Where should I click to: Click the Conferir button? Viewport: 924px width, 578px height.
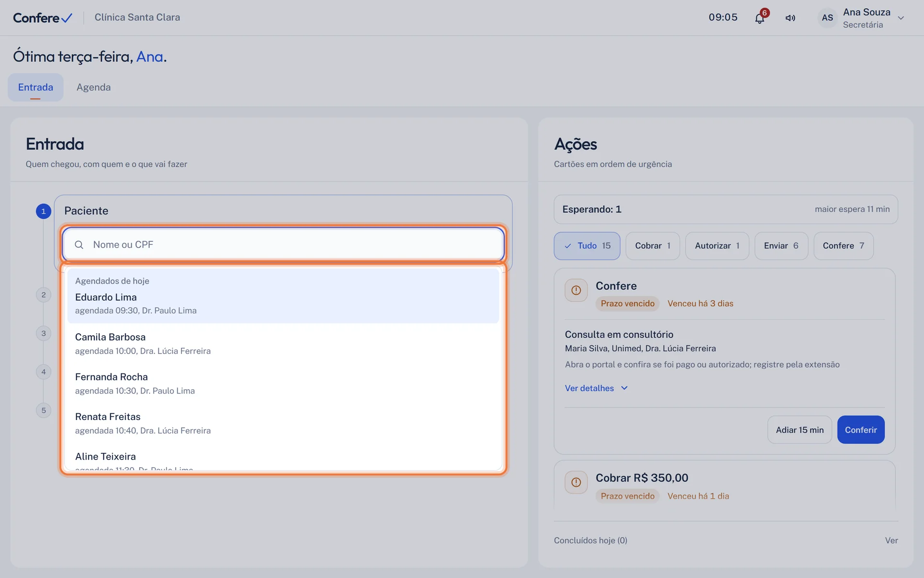[861, 430]
